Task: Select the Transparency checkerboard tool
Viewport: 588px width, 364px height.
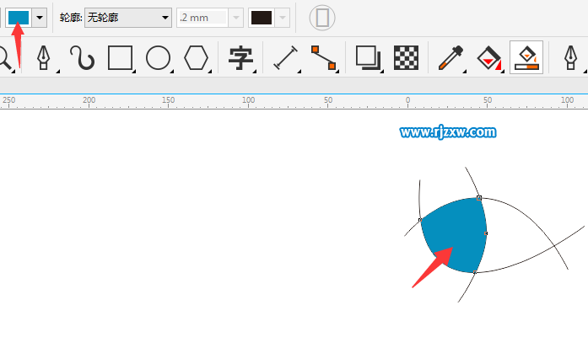Action: pos(406,57)
